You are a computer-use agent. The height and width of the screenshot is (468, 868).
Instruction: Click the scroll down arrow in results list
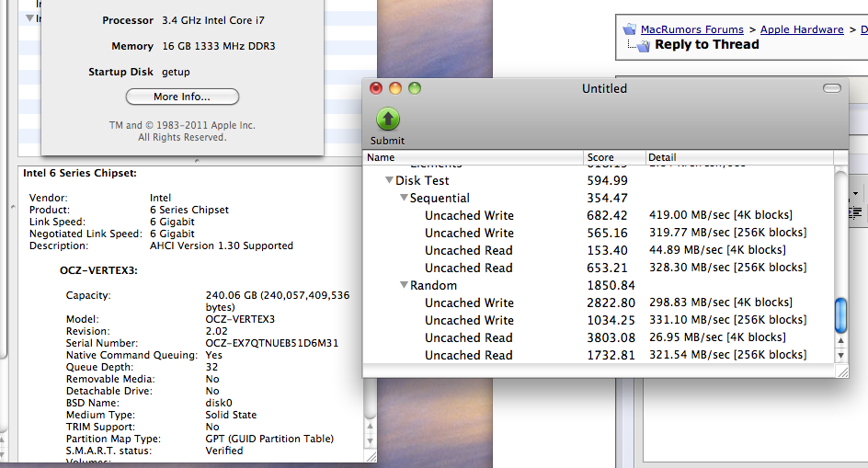point(840,355)
